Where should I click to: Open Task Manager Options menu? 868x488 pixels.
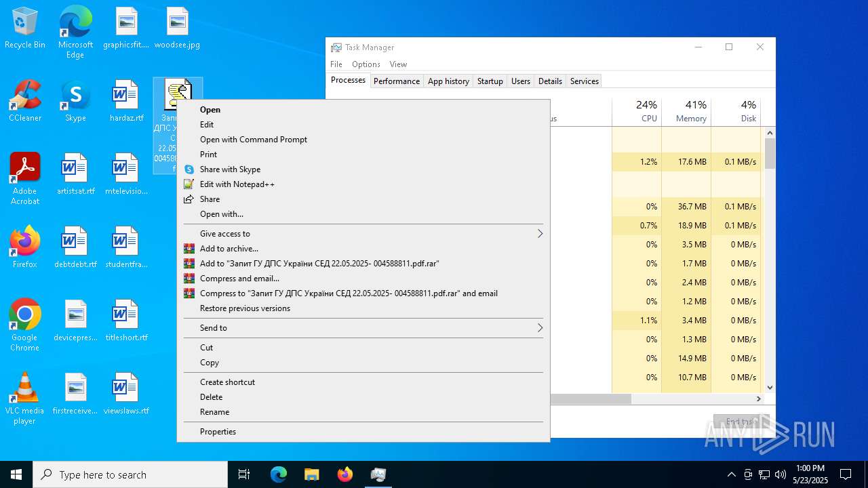[x=366, y=64]
